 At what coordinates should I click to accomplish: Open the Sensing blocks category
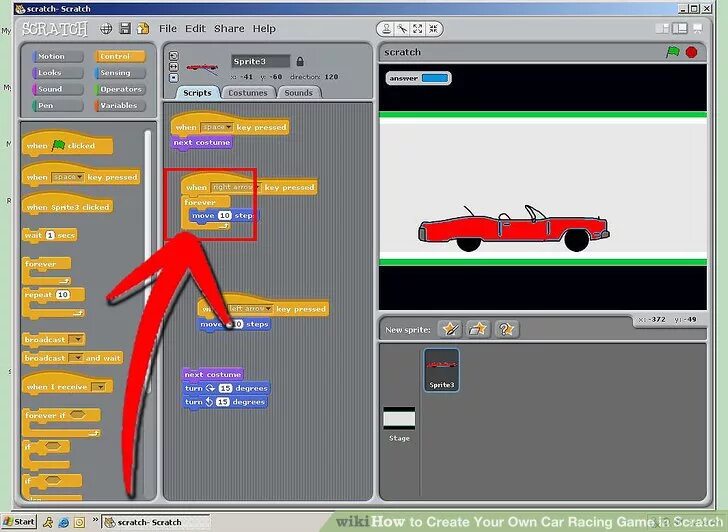click(120, 73)
